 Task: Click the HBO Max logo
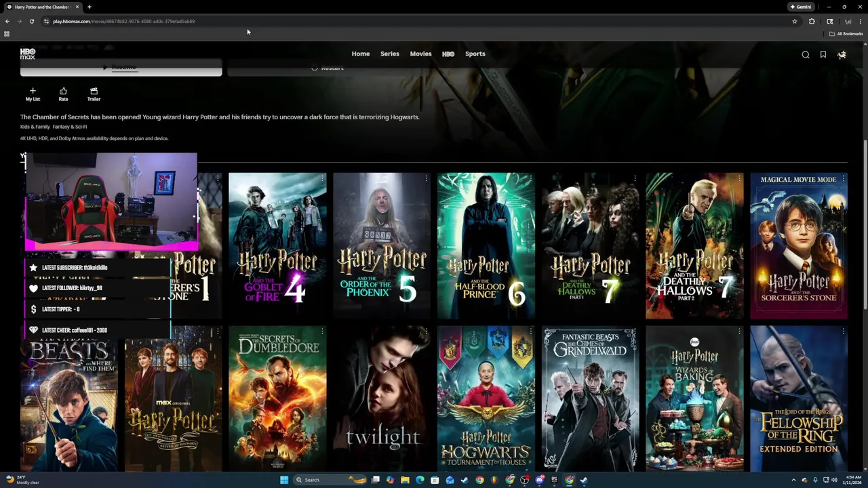click(x=28, y=54)
